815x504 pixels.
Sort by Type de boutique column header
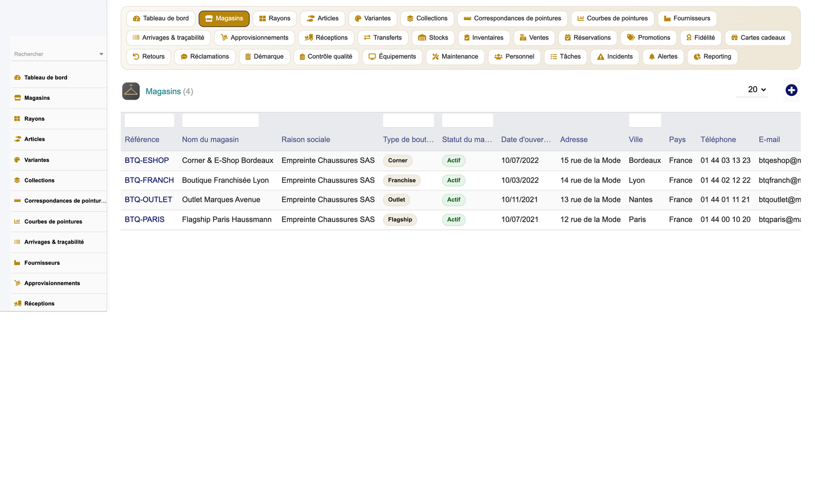coord(408,140)
